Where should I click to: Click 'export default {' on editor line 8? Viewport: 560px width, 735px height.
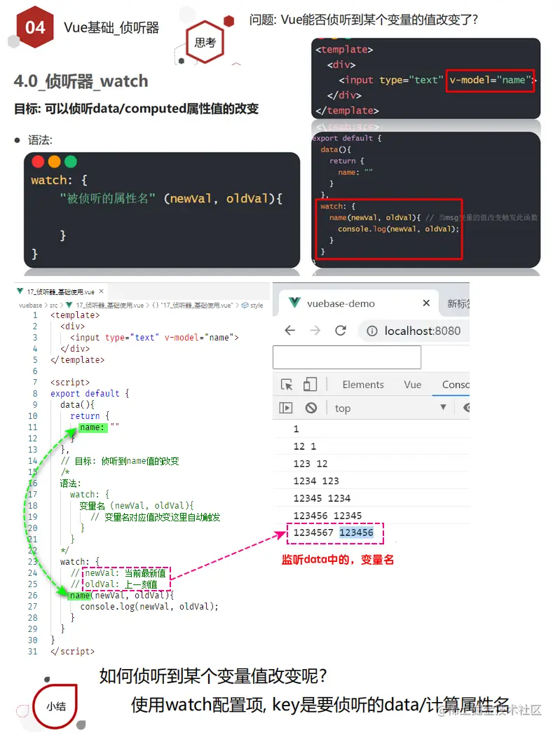tap(90, 393)
